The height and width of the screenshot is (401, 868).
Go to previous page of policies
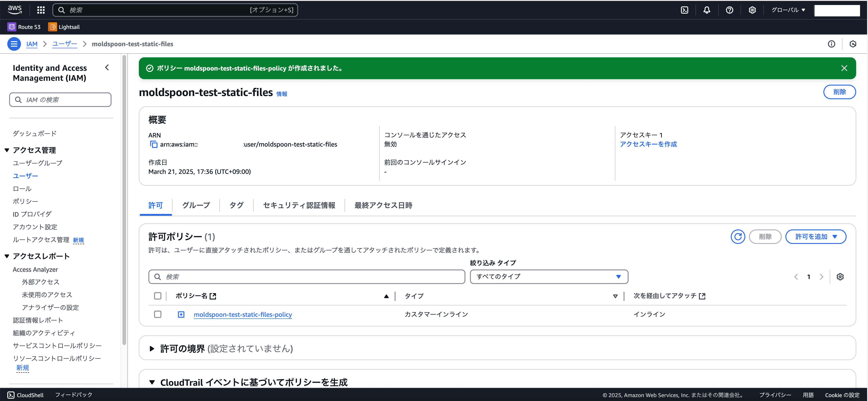pyautogui.click(x=796, y=277)
